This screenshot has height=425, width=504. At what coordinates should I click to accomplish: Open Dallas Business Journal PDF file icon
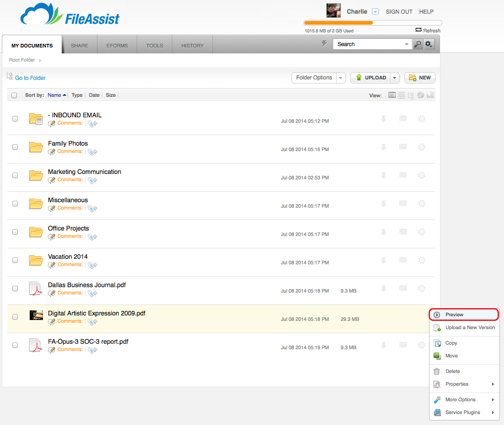pos(35,289)
